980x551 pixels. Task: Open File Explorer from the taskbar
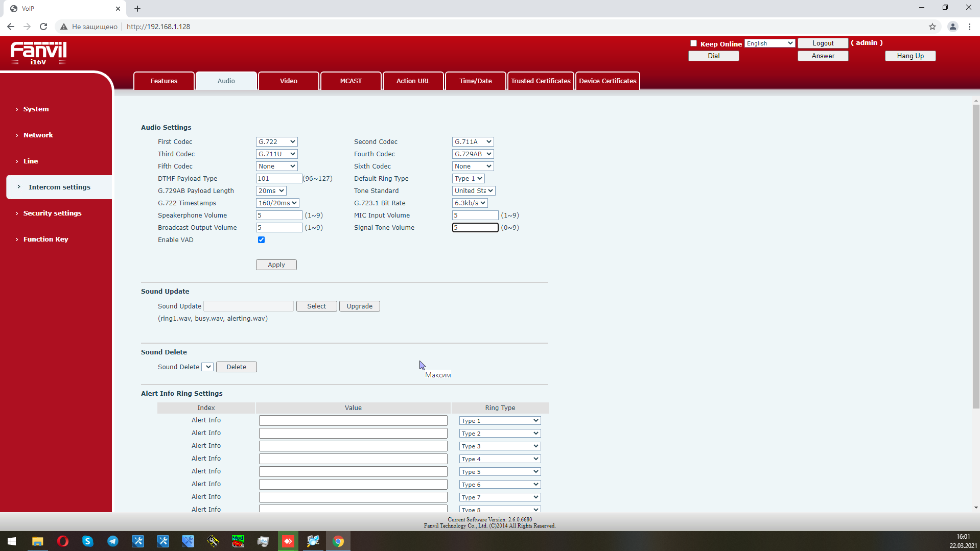pos(38,541)
